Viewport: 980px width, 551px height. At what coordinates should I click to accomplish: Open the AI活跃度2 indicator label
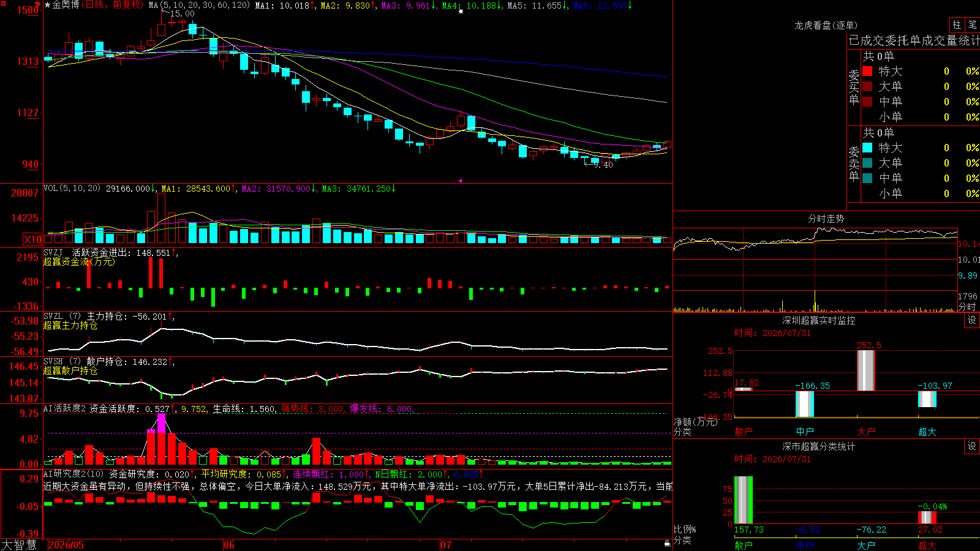[64, 409]
